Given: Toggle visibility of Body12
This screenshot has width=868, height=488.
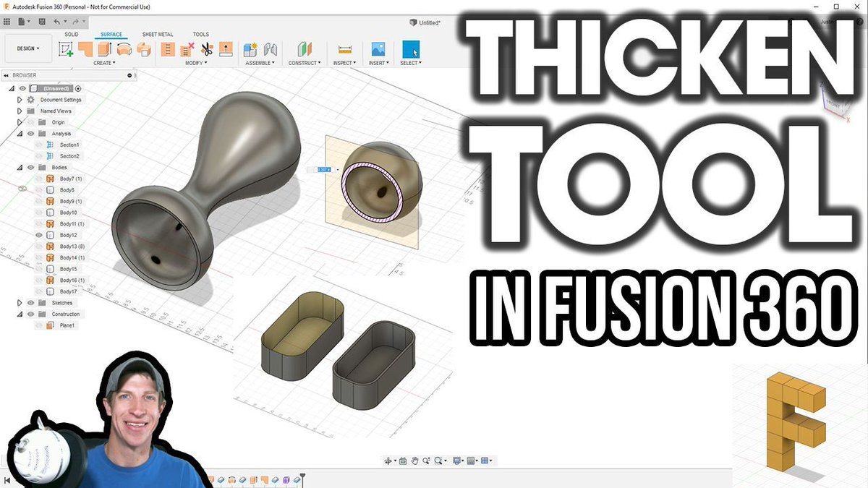Looking at the screenshot, I should tap(38, 235).
